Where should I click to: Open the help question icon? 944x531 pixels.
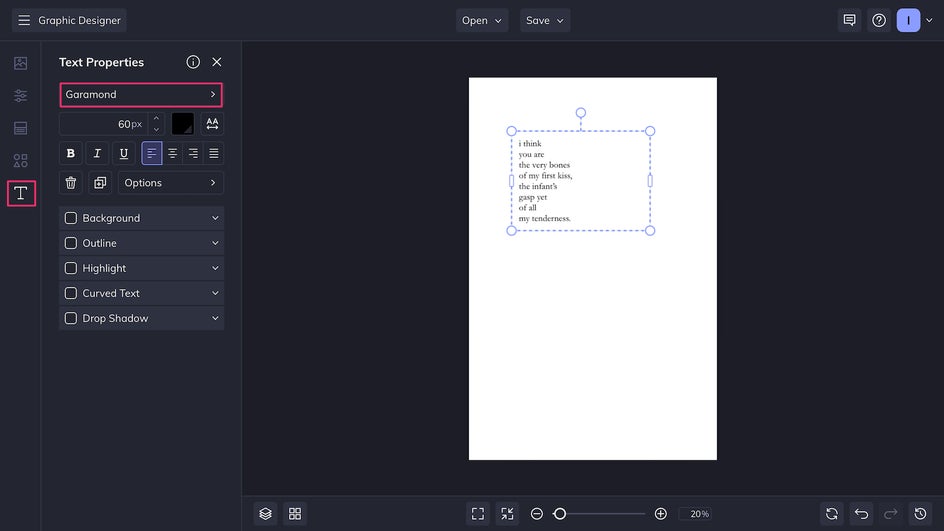879,20
